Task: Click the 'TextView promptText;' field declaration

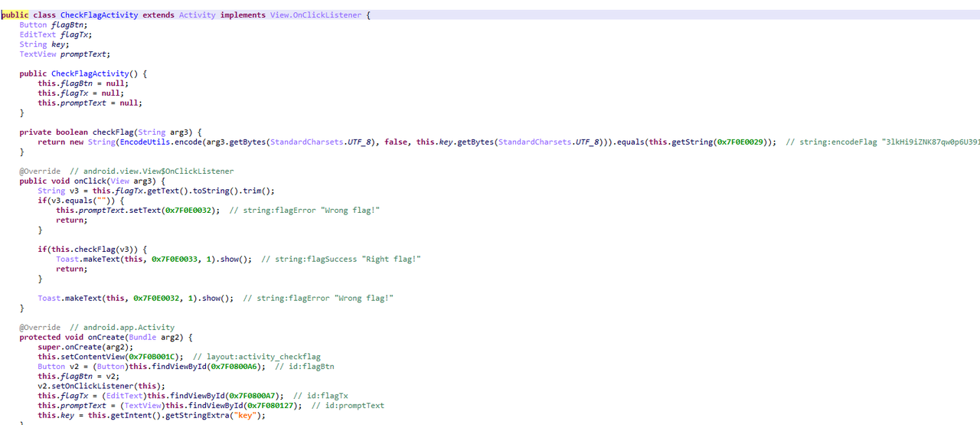Action: 65,54
